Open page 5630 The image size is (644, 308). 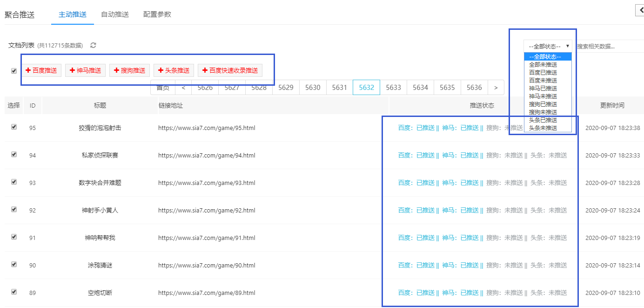pos(313,88)
